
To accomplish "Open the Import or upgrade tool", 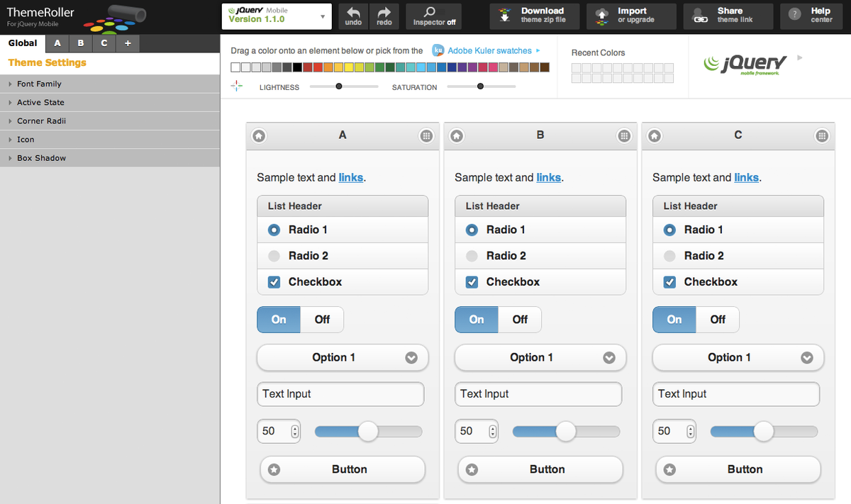I will (x=630, y=16).
